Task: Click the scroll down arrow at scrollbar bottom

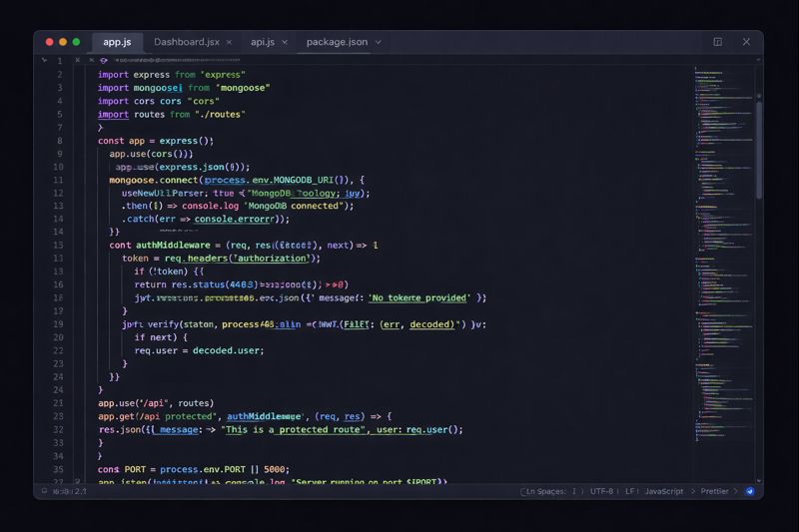Action: pyautogui.click(x=759, y=480)
